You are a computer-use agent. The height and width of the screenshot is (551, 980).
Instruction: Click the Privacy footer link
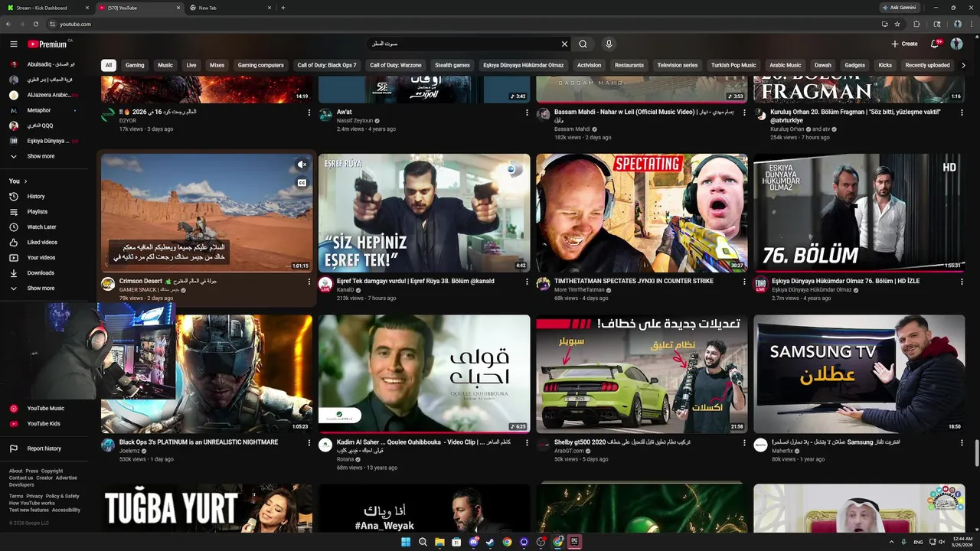[34, 496]
